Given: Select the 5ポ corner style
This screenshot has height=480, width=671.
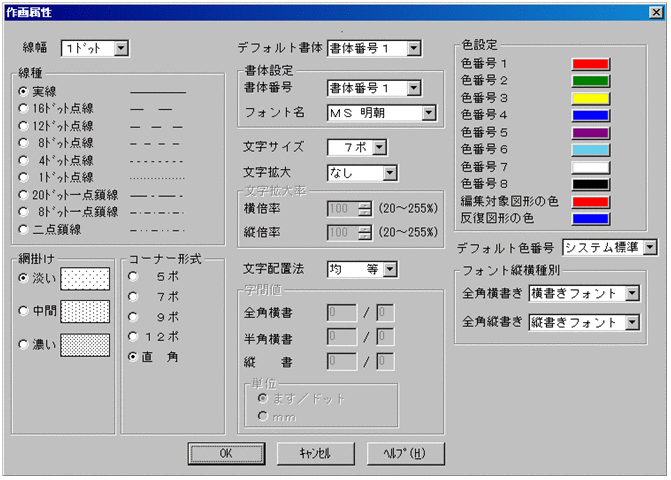Looking at the screenshot, I should coord(133,277).
